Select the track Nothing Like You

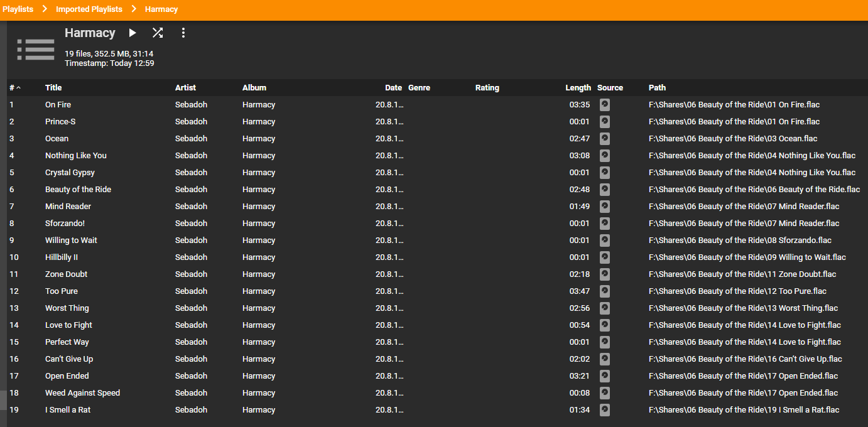[x=76, y=156]
